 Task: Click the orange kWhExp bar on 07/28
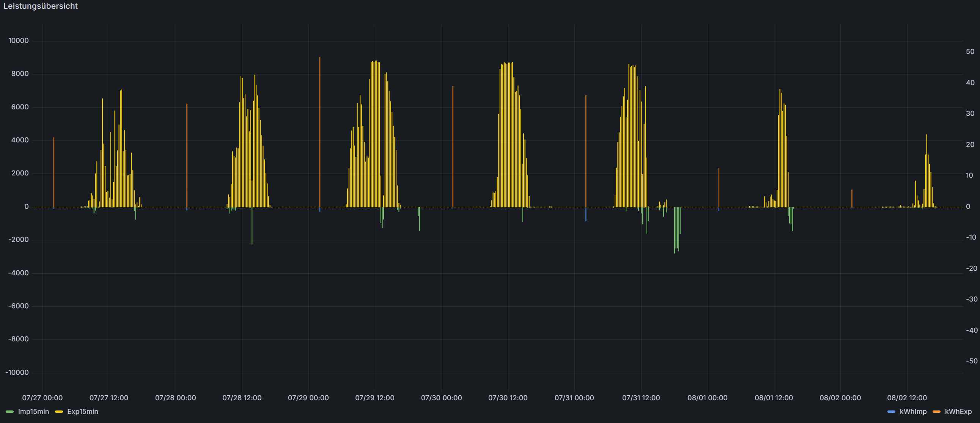[187, 155]
